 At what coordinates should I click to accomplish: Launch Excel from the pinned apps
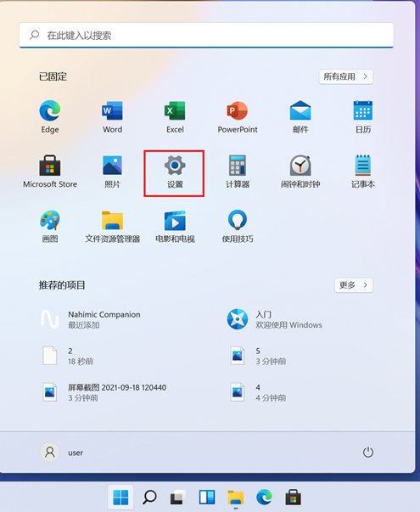(175, 117)
